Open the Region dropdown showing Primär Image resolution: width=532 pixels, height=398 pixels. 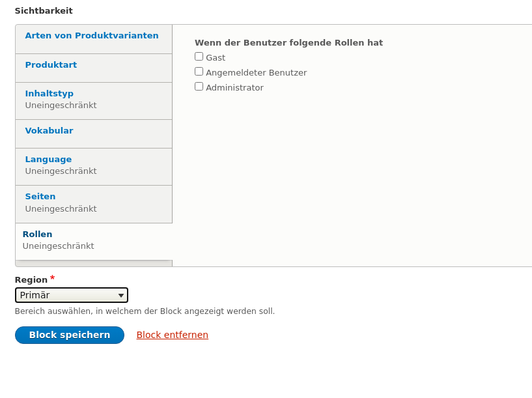click(x=72, y=295)
